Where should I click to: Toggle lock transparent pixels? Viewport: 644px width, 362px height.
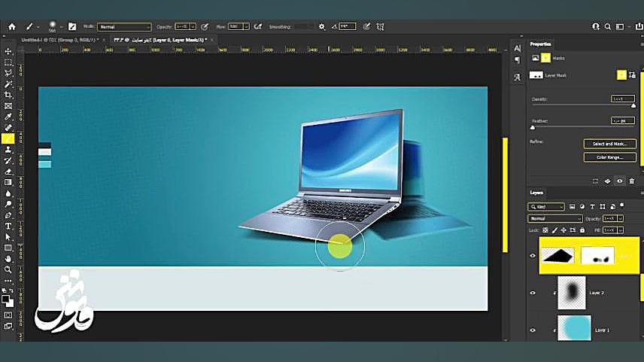(545, 230)
